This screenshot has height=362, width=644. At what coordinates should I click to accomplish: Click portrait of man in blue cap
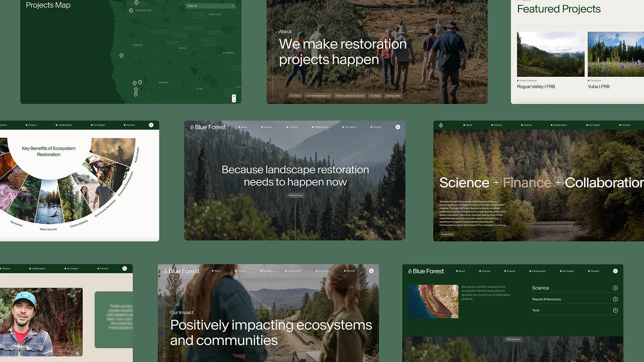[41, 322]
